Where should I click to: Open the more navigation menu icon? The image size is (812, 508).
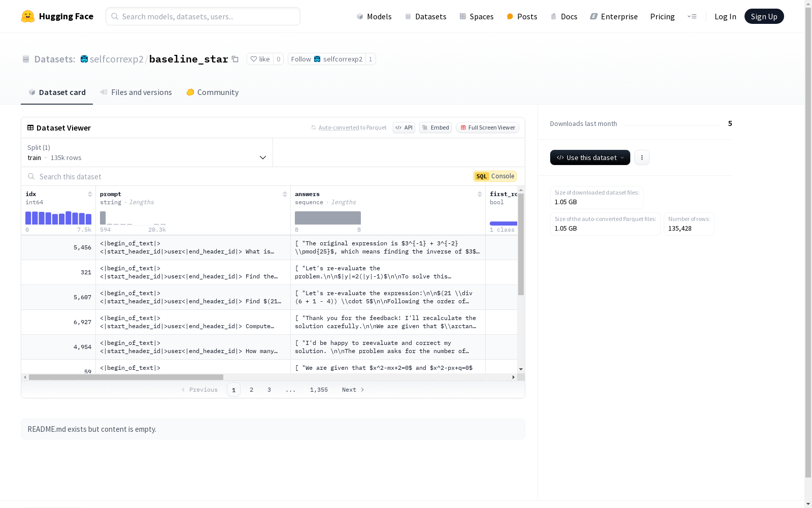[692, 16]
